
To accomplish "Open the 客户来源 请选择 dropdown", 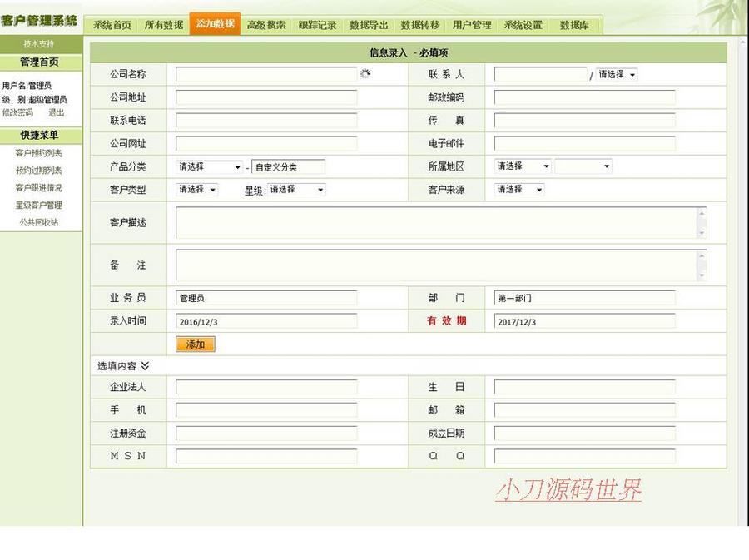I will pos(518,190).
